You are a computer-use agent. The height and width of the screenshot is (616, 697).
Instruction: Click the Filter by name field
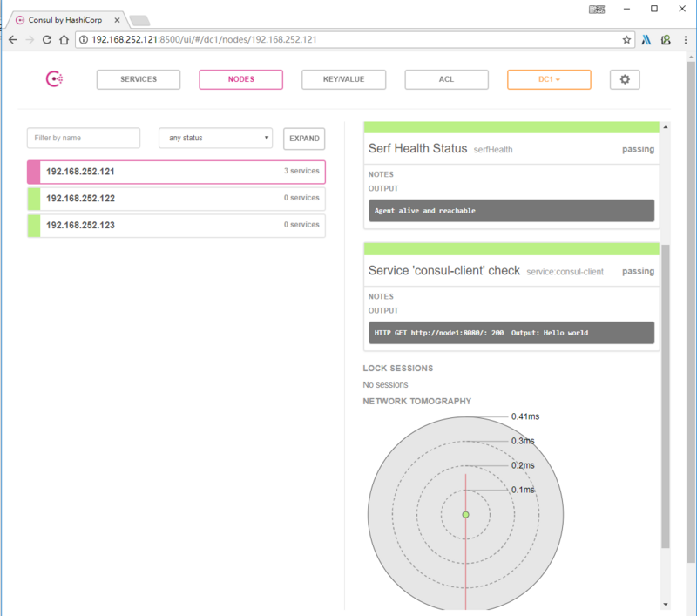point(84,138)
